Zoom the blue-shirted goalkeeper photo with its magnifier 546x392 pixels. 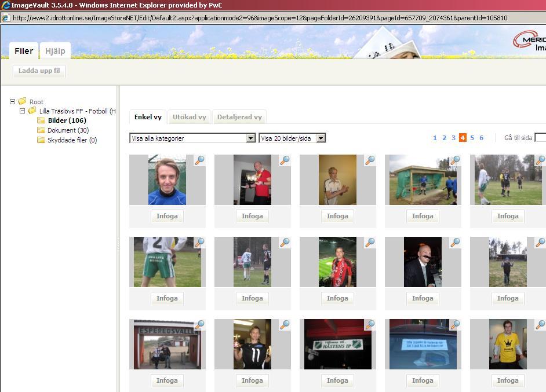(x=200, y=160)
